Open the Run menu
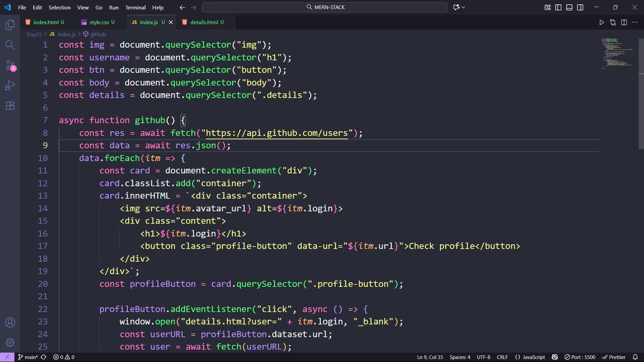This screenshot has width=644, height=362. tap(114, 8)
